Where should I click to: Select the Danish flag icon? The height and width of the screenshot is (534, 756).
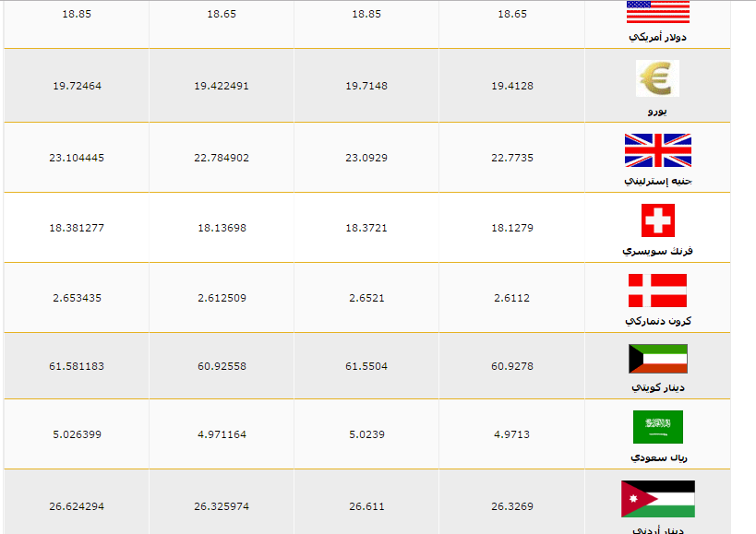(x=657, y=291)
